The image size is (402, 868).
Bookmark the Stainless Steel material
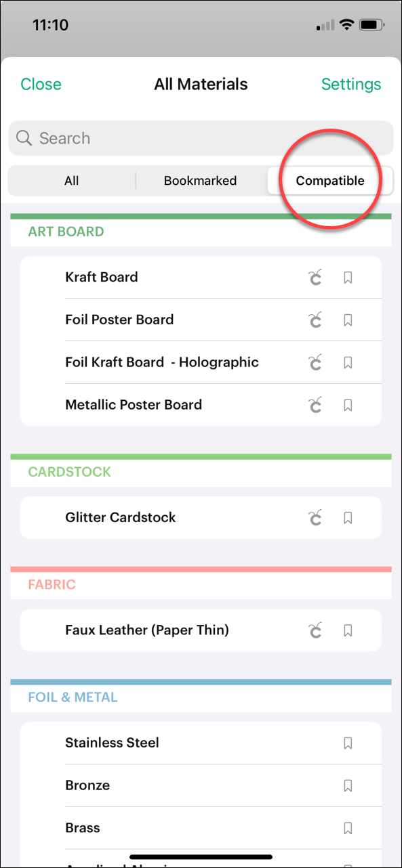click(348, 743)
